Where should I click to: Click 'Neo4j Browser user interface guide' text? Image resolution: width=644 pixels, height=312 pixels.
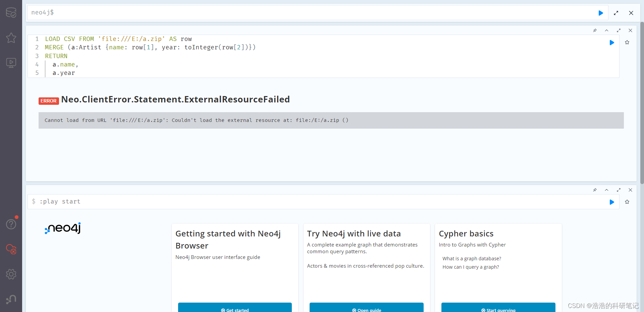tap(218, 257)
